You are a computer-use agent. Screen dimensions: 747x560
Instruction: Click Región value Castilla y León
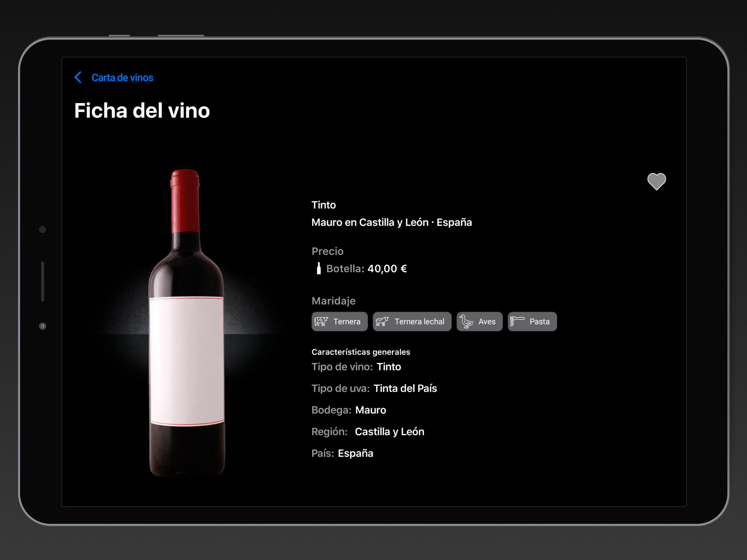[389, 432]
